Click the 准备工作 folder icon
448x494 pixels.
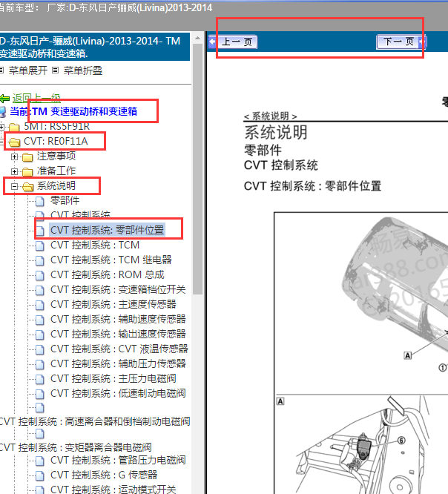[x=27, y=171]
